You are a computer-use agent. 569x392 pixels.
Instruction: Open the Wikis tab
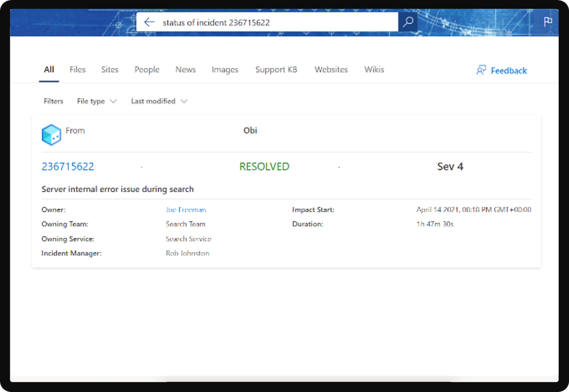click(374, 70)
